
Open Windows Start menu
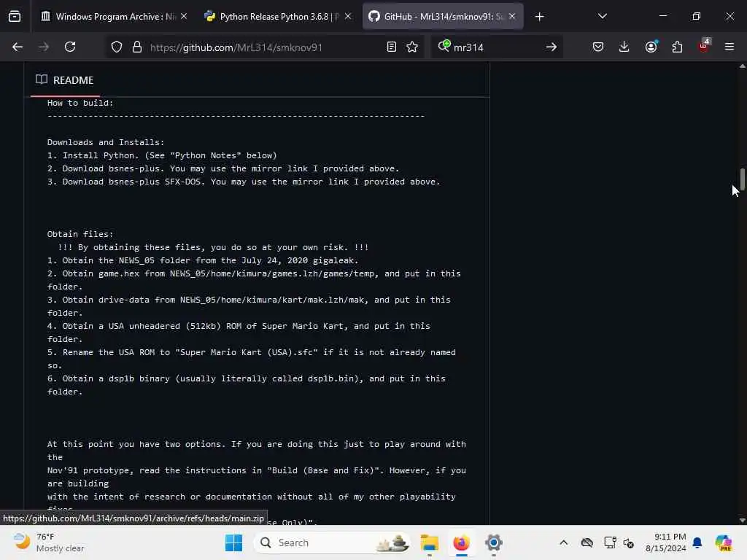click(x=233, y=542)
